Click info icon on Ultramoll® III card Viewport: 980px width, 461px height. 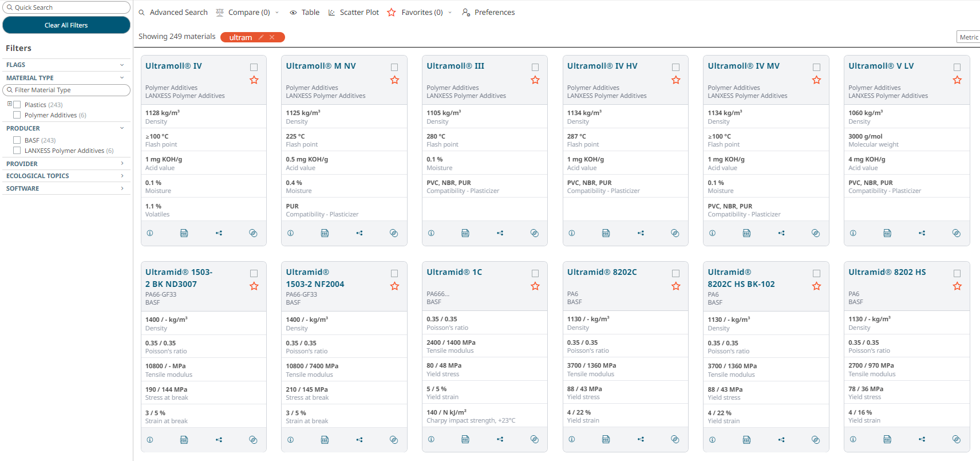(x=431, y=233)
